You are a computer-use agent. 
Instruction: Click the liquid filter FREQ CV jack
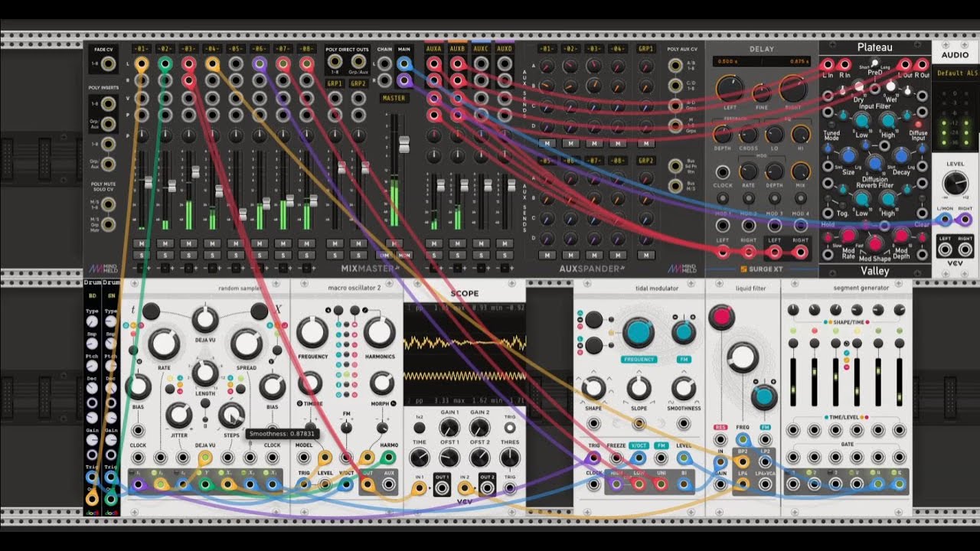click(x=743, y=439)
